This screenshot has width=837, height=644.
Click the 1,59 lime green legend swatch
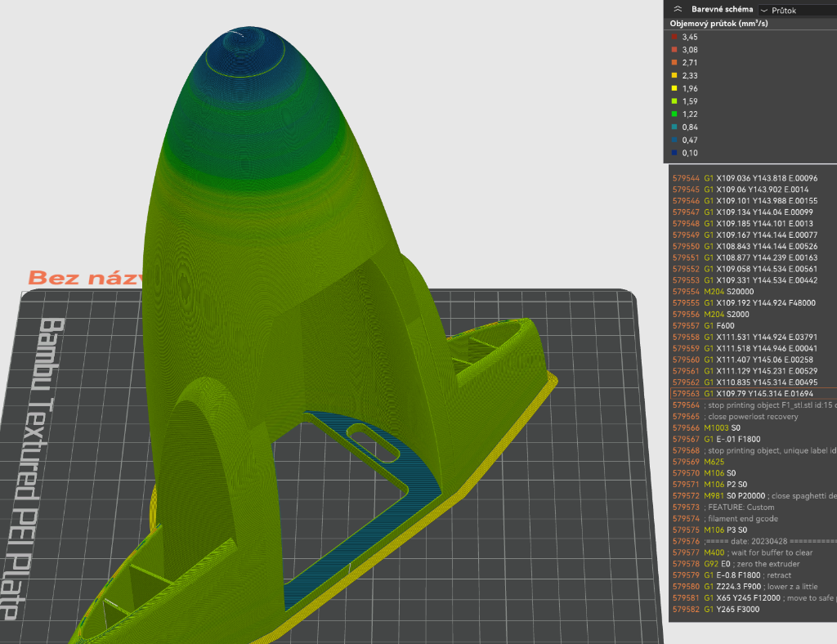674,101
